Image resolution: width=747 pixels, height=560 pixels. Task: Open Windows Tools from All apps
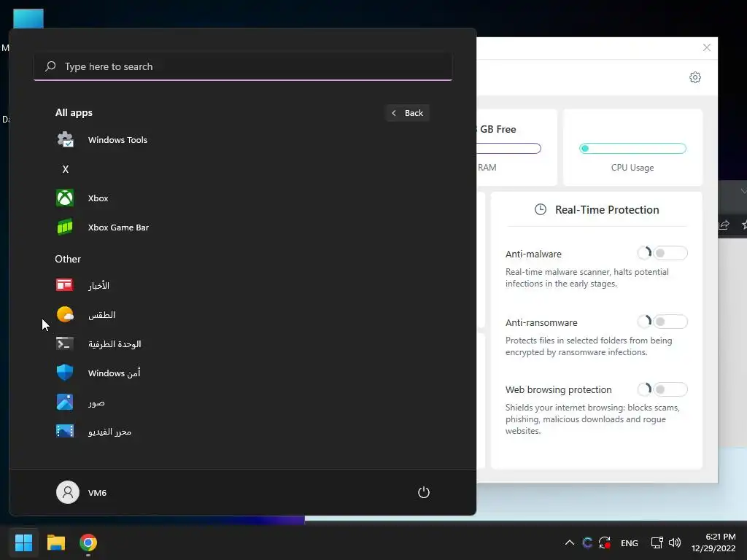[117, 140]
